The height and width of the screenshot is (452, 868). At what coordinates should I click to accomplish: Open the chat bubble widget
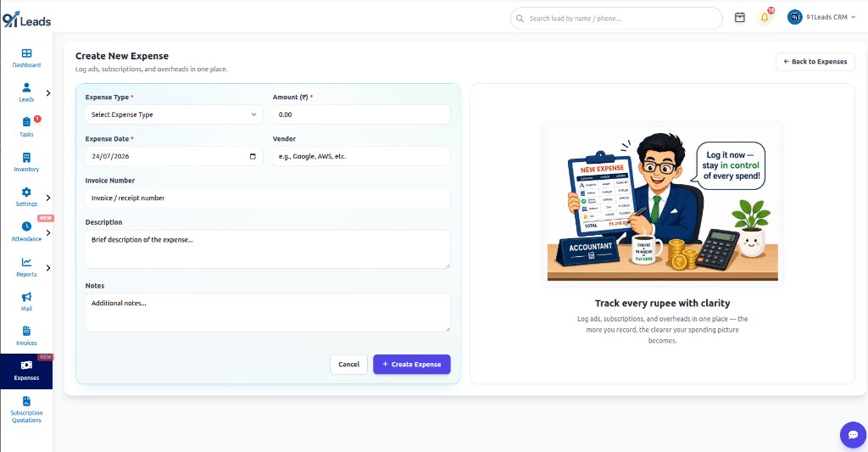(x=853, y=435)
